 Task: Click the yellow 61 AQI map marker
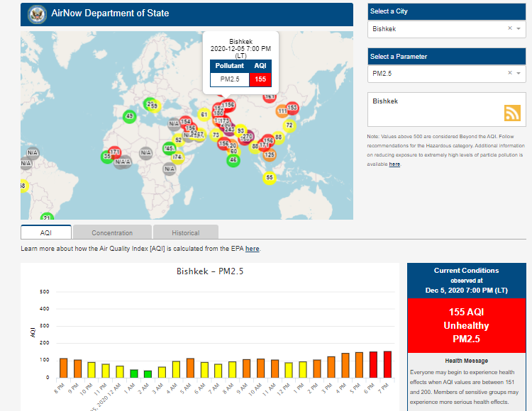[204, 115]
